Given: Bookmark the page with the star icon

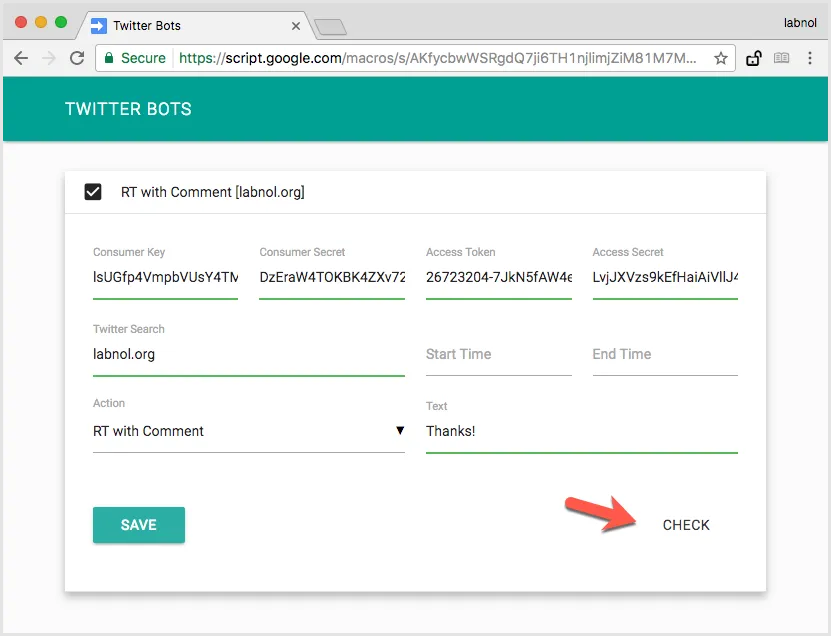Looking at the screenshot, I should tap(720, 58).
